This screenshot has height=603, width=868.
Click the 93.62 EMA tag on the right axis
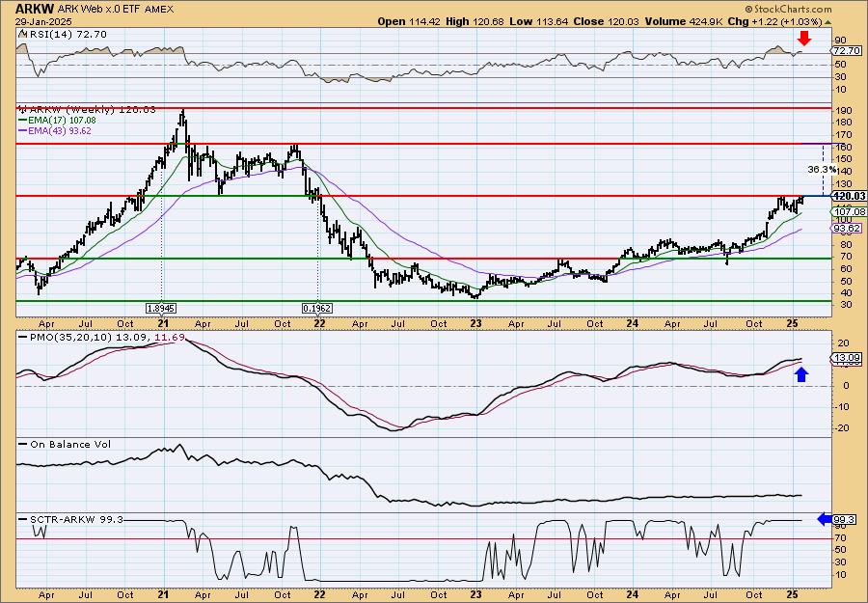(x=848, y=228)
